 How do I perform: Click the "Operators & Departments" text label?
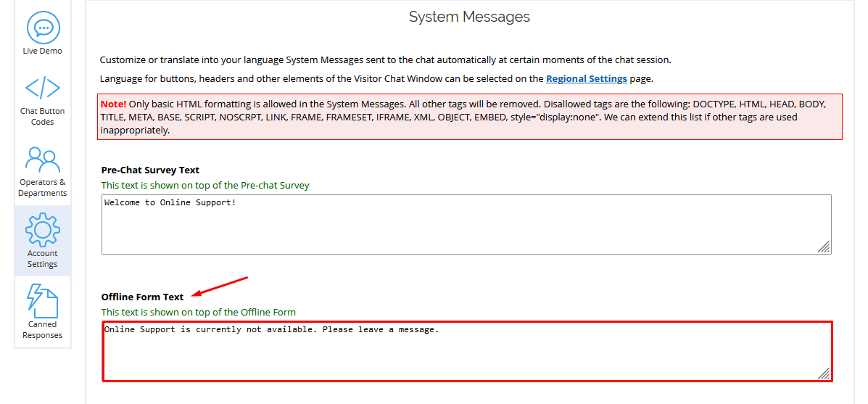coord(43,188)
